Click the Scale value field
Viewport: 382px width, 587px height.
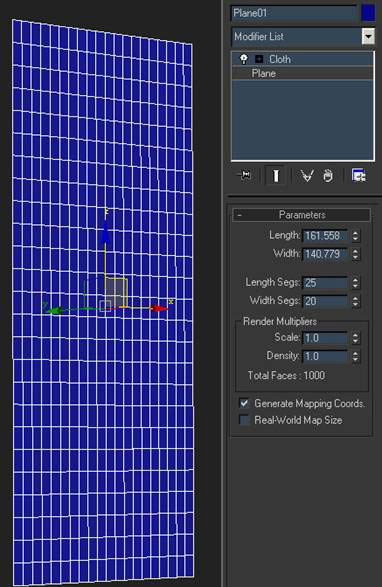tap(325, 338)
